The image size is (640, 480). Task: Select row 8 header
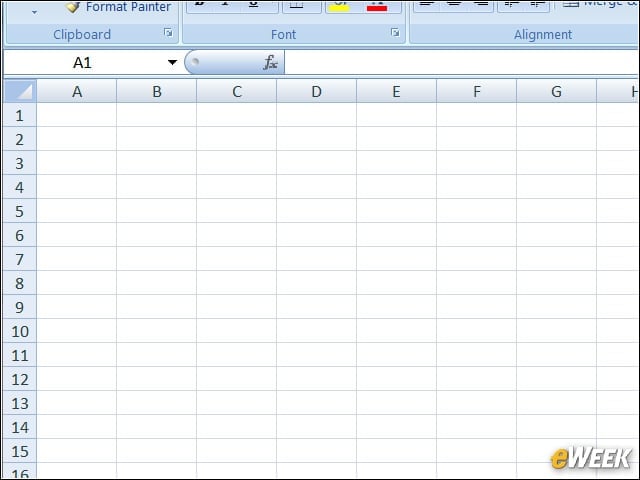[x=20, y=283]
